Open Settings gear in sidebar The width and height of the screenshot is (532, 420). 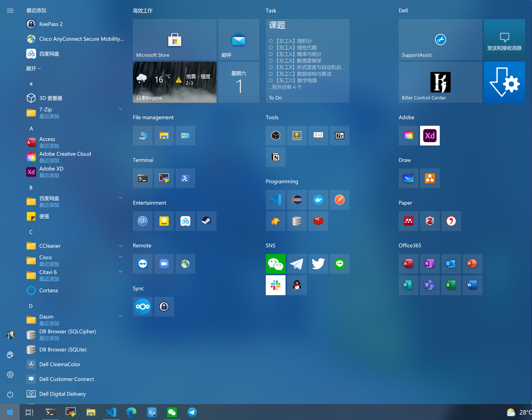click(x=10, y=375)
